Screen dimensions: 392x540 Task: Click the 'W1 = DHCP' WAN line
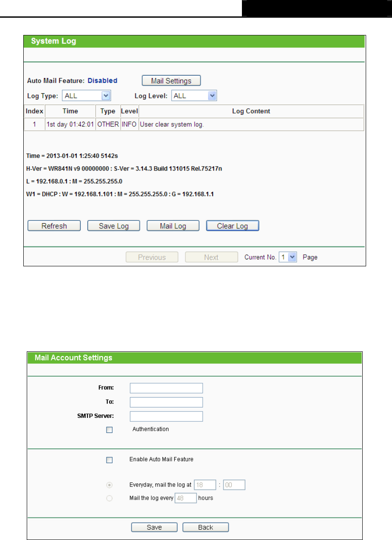point(120,195)
